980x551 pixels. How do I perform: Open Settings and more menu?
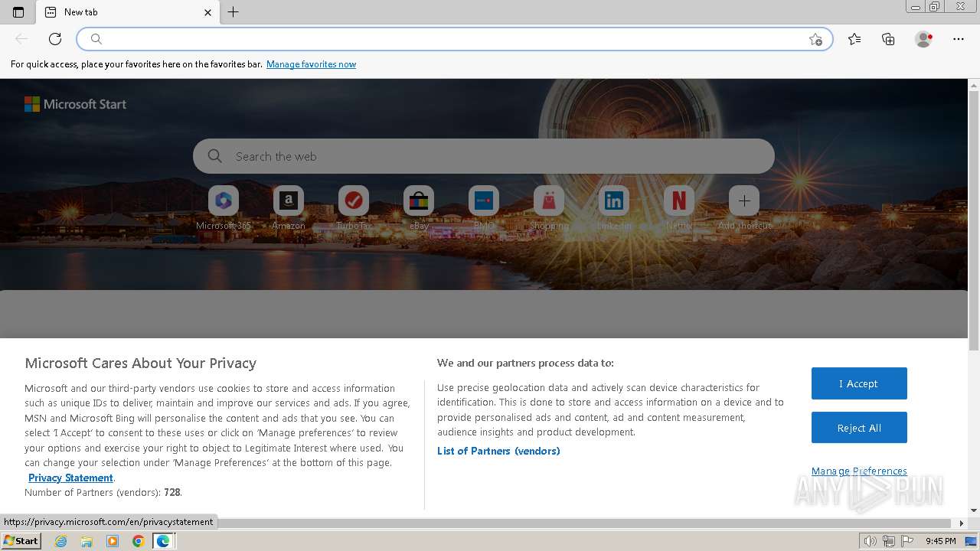click(959, 39)
